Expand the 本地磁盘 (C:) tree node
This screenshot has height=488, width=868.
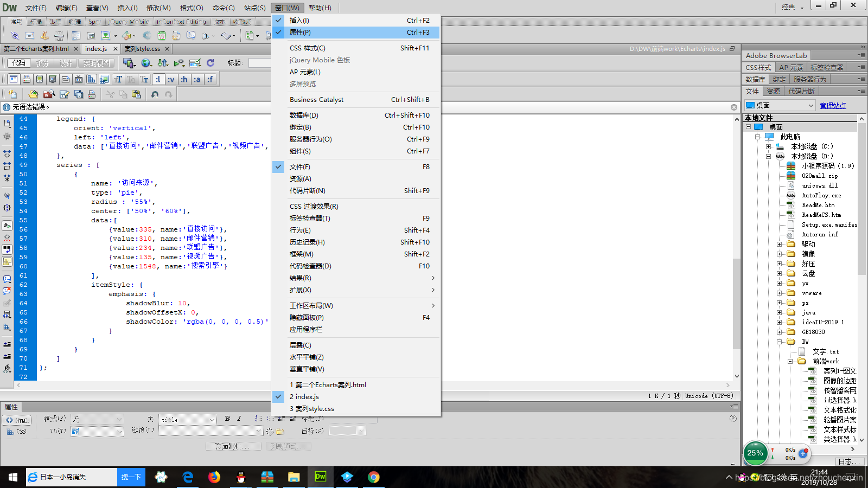(x=768, y=146)
